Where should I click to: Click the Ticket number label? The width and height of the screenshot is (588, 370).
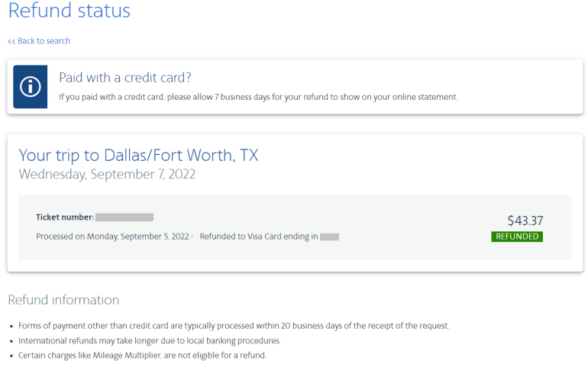(65, 217)
